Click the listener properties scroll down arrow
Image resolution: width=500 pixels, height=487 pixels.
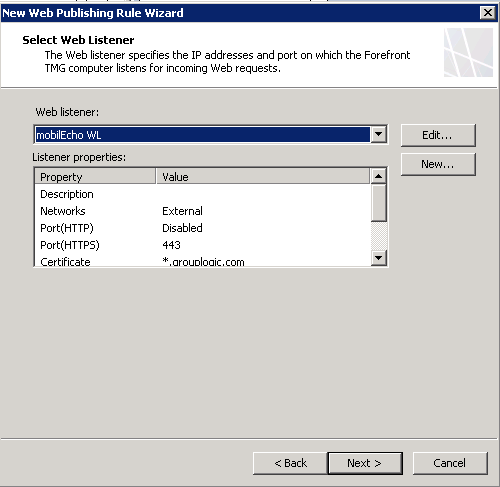[x=378, y=258]
